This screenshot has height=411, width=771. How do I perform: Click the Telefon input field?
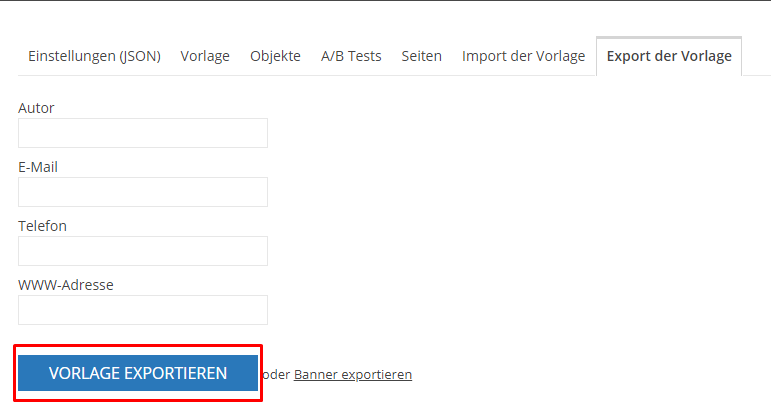pos(143,251)
